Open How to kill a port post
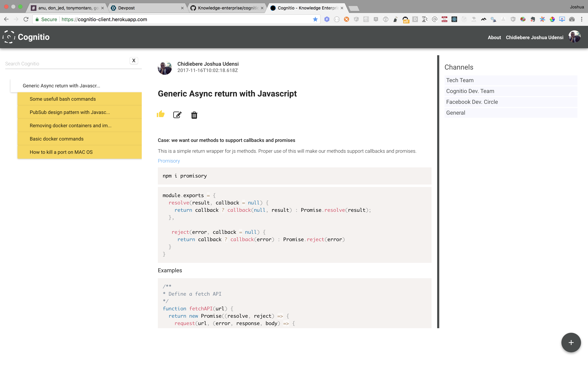588x367 pixels. 61,152
